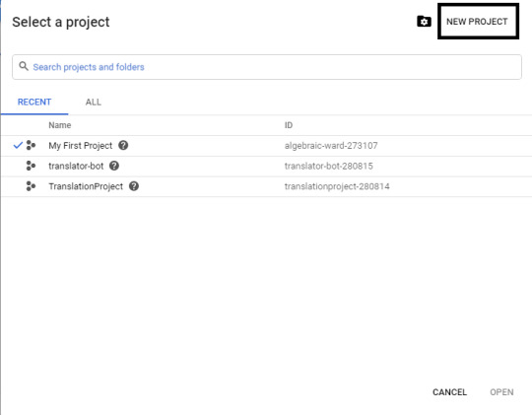Click the CANCEL button
Viewport: 532px width, 415px height.
pos(449,392)
